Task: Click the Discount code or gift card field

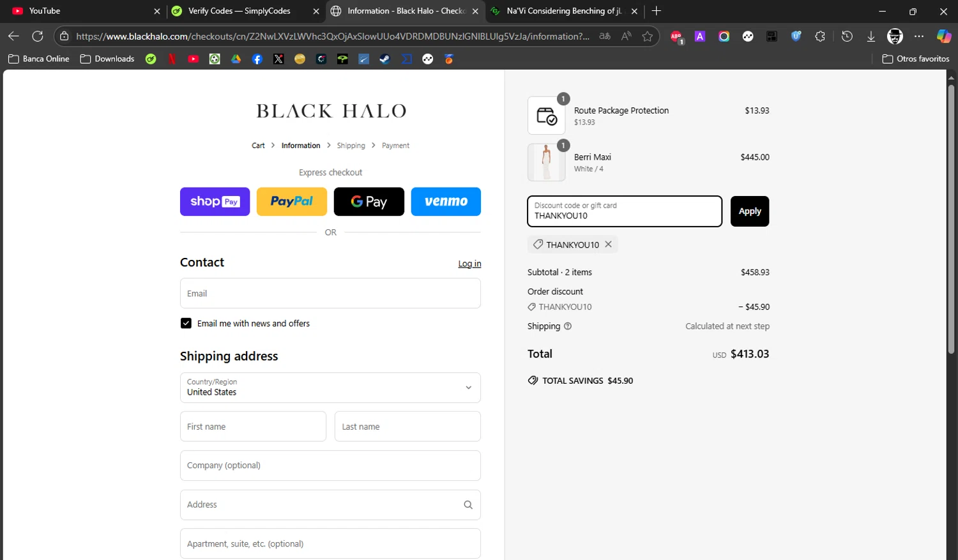Action: (625, 211)
